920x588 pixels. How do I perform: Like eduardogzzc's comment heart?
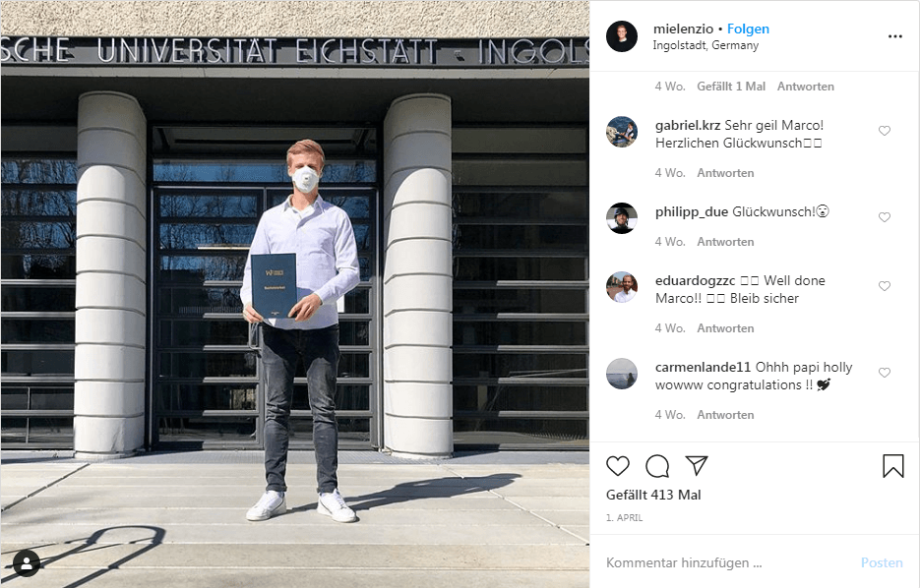click(x=885, y=286)
